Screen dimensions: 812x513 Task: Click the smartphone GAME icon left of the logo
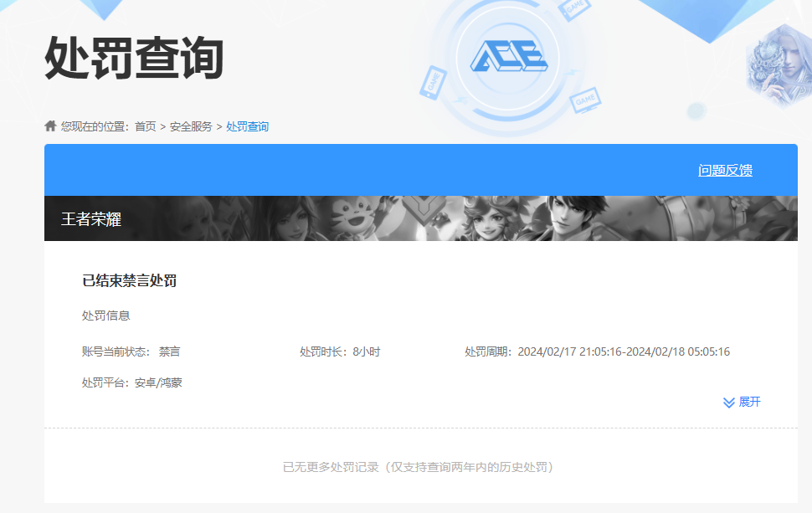click(433, 83)
